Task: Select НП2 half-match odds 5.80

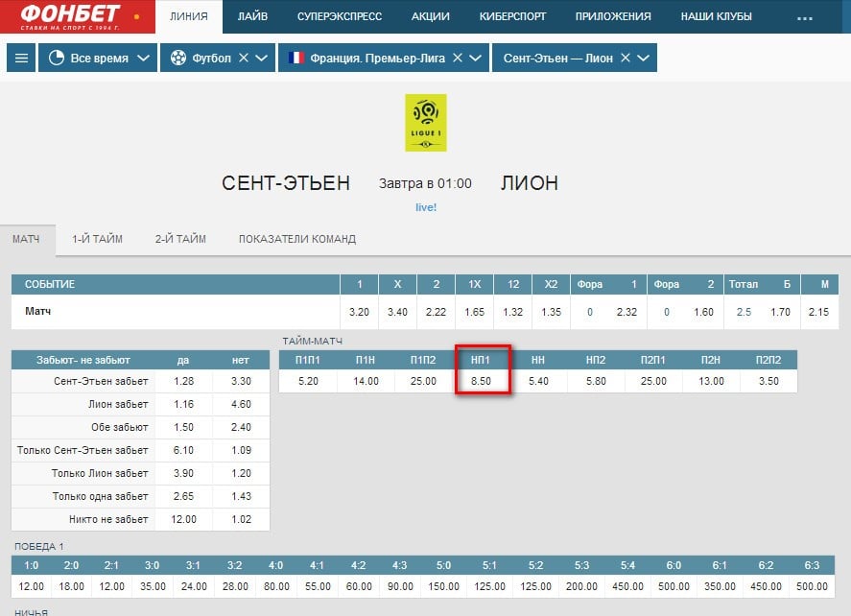Action: click(596, 381)
